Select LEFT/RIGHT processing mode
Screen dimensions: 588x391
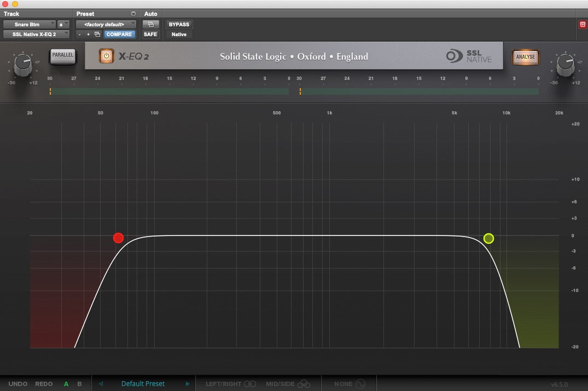pyautogui.click(x=231, y=384)
